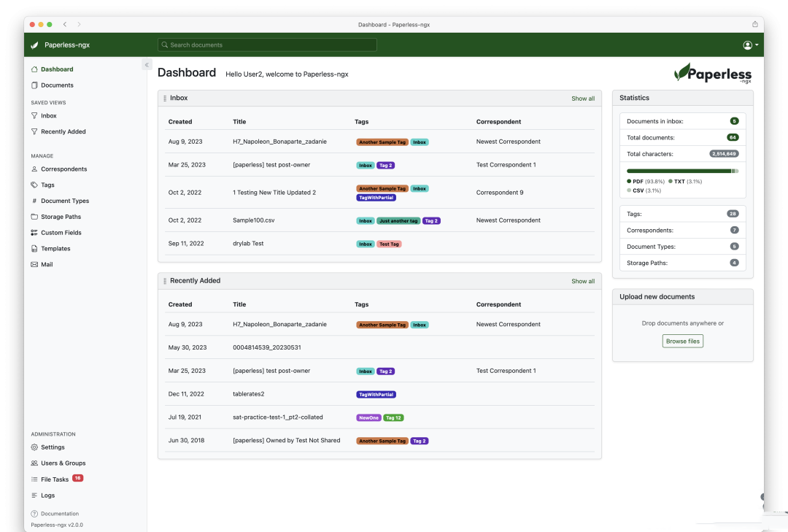Viewport: 788px width, 532px height.
Task: Click the search magnifier icon
Action: (x=164, y=45)
